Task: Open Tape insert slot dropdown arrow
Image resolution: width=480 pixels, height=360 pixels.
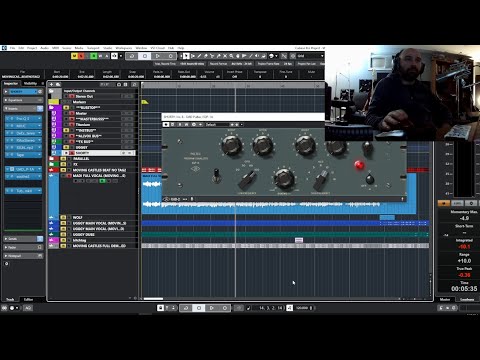Action: click(40, 155)
